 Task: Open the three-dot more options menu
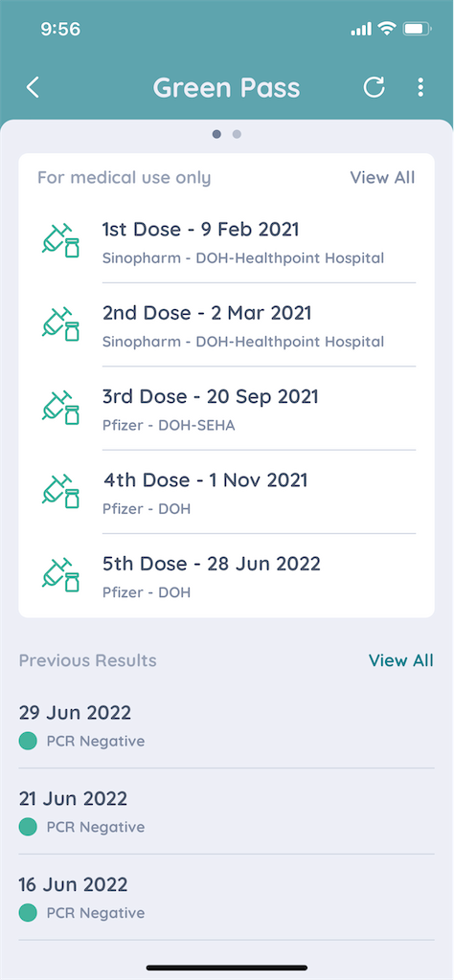pos(420,87)
